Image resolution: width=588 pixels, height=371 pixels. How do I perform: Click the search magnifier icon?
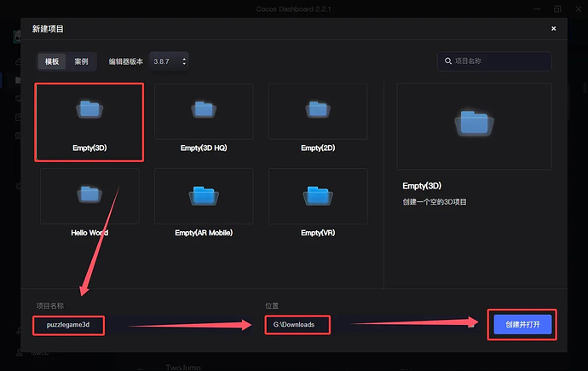(447, 61)
